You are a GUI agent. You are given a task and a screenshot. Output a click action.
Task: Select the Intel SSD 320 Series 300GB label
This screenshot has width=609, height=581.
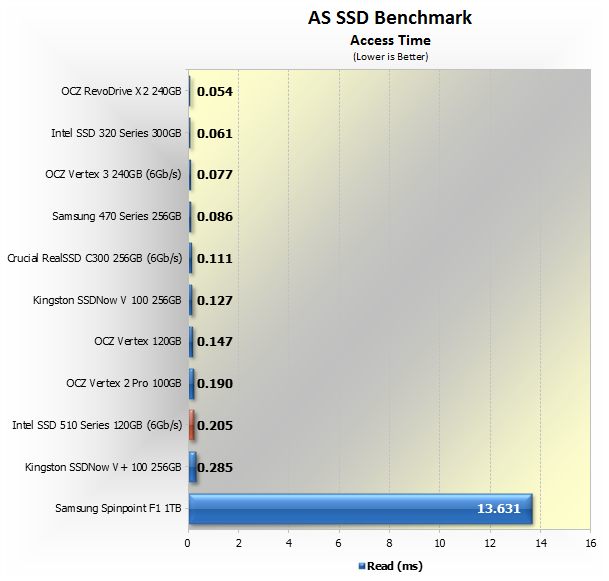(x=116, y=133)
